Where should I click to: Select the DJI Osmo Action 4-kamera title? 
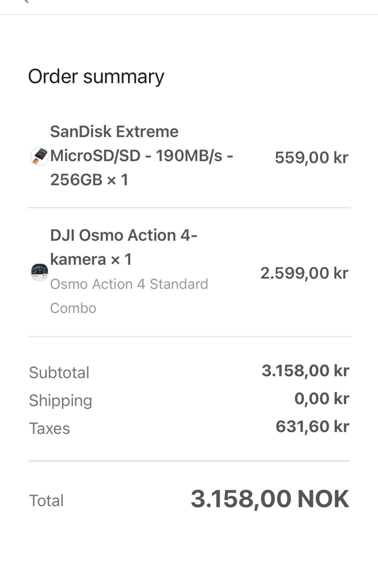pyautogui.click(x=123, y=247)
